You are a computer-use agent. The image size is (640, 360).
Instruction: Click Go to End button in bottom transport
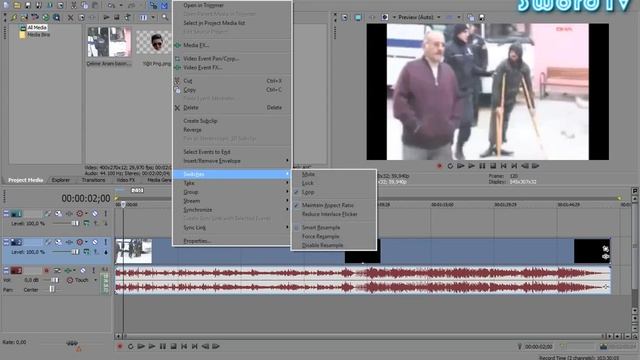(195, 347)
